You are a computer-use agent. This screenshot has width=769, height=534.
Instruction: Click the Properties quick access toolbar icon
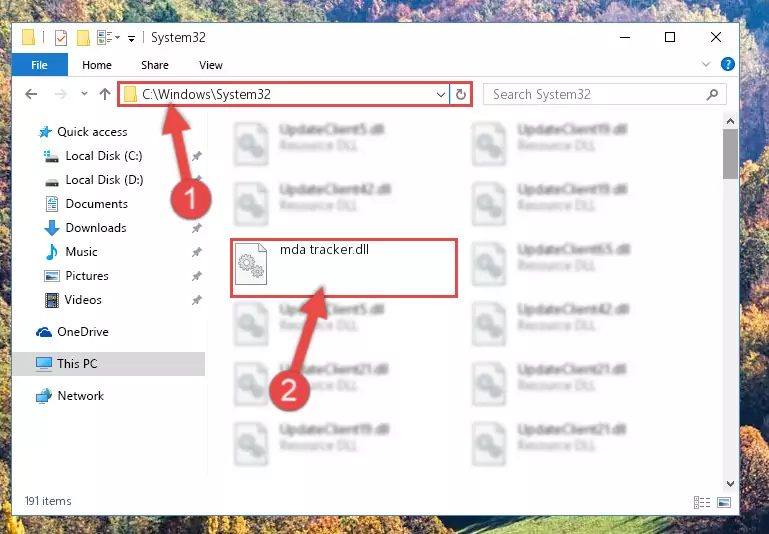61,37
